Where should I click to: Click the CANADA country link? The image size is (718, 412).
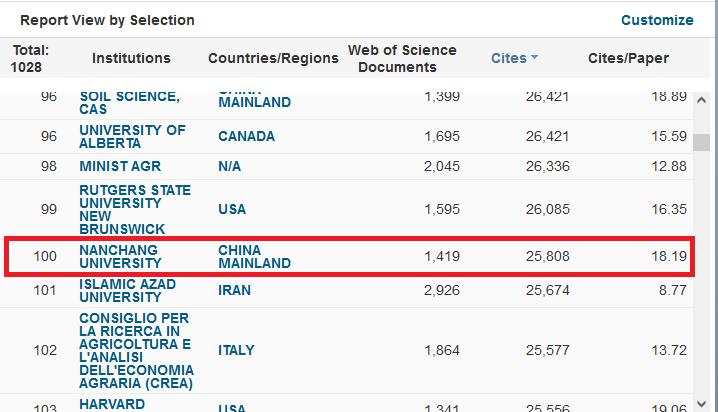point(246,136)
